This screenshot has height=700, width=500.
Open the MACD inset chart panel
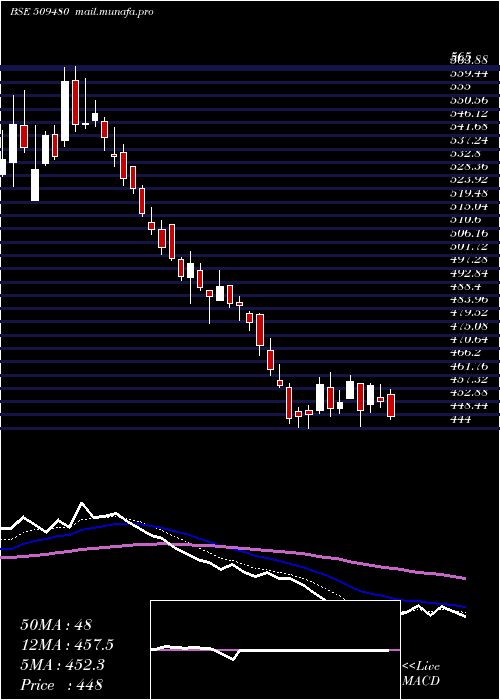pos(275,650)
